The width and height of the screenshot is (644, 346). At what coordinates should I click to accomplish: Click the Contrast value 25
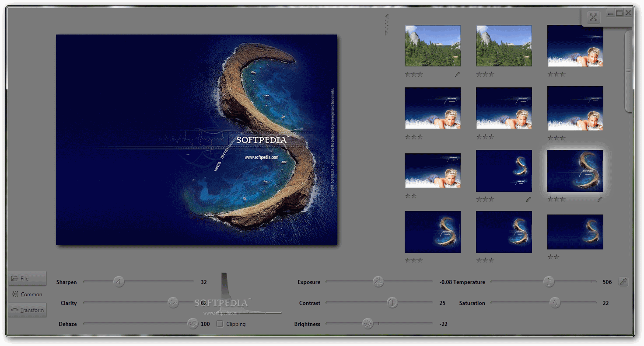442,303
